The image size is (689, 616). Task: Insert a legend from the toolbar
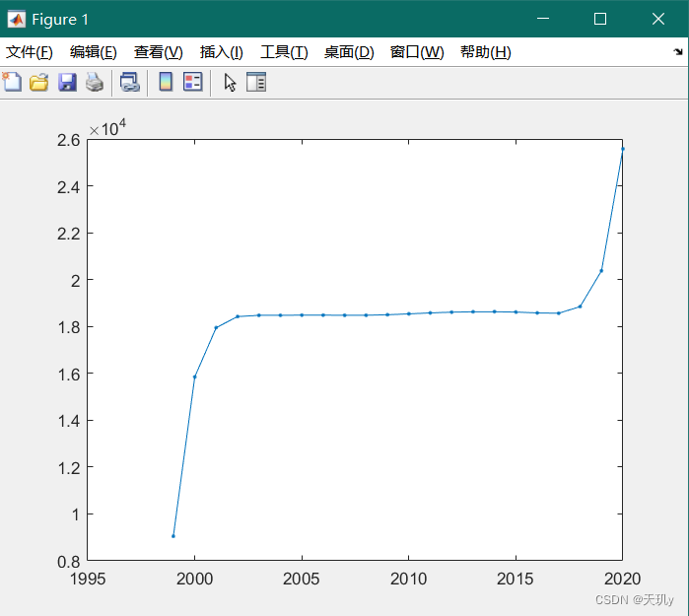[x=193, y=82]
